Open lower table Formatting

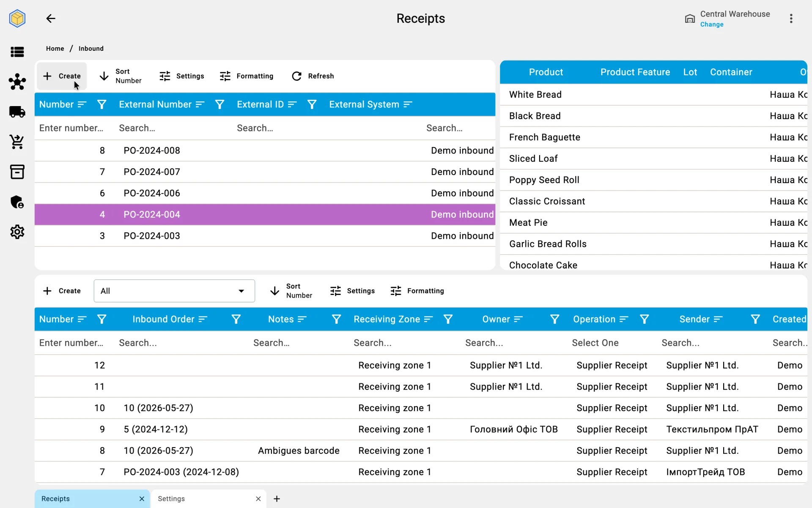[x=417, y=291]
